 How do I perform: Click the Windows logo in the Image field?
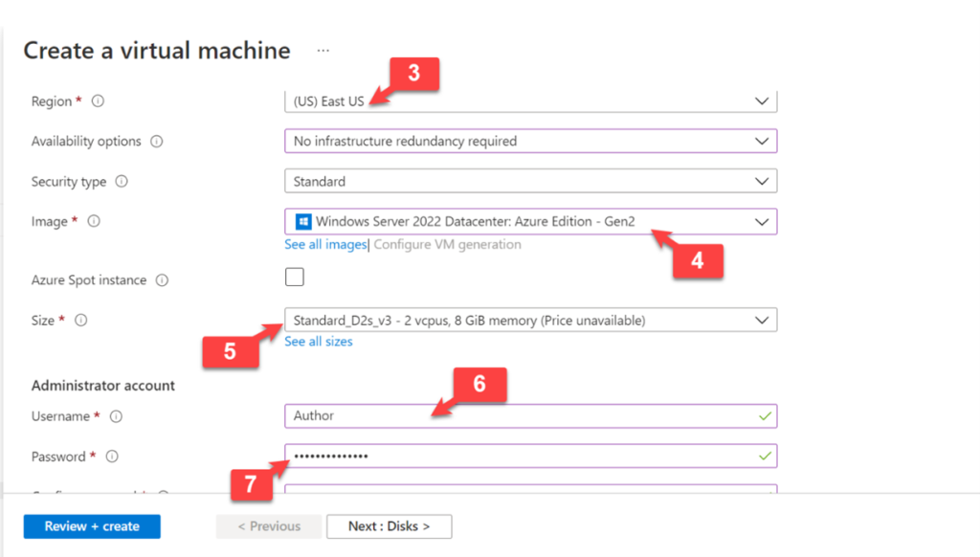(x=303, y=221)
